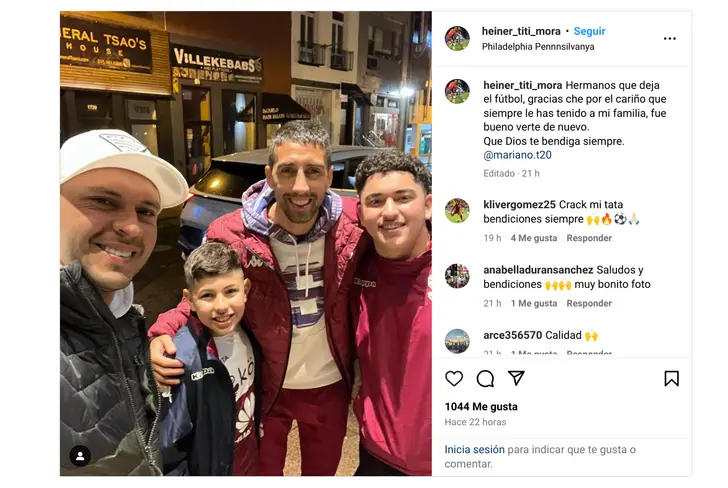Open Philadelphia Pennnsilvanya location link
This screenshot has height=488, width=728.
coord(538,46)
